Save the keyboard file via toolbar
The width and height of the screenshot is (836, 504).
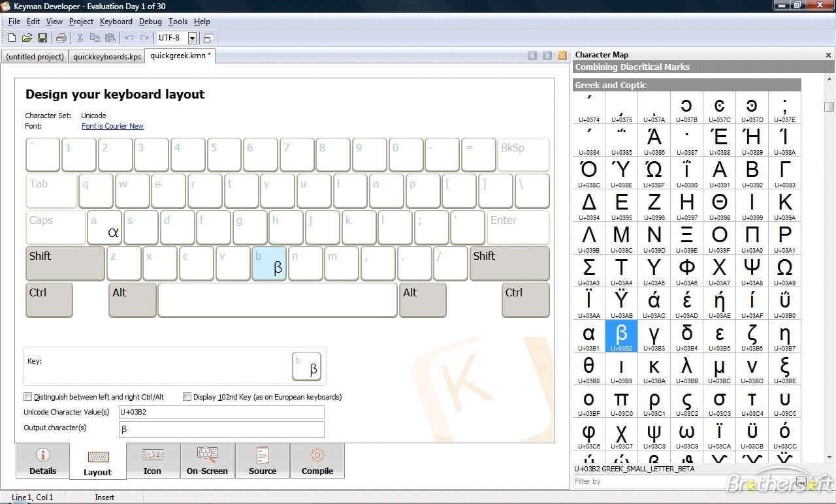(x=42, y=37)
